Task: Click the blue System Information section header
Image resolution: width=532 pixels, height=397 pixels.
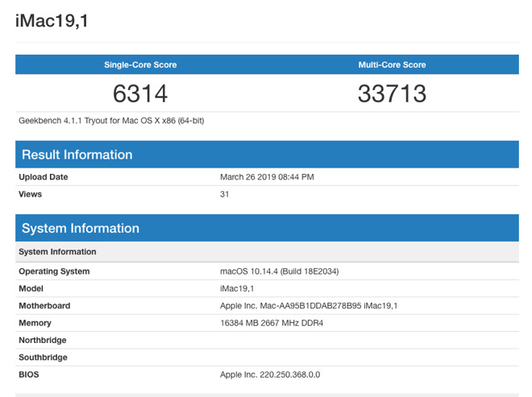Action: pyautogui.click(x=81, y=229)
